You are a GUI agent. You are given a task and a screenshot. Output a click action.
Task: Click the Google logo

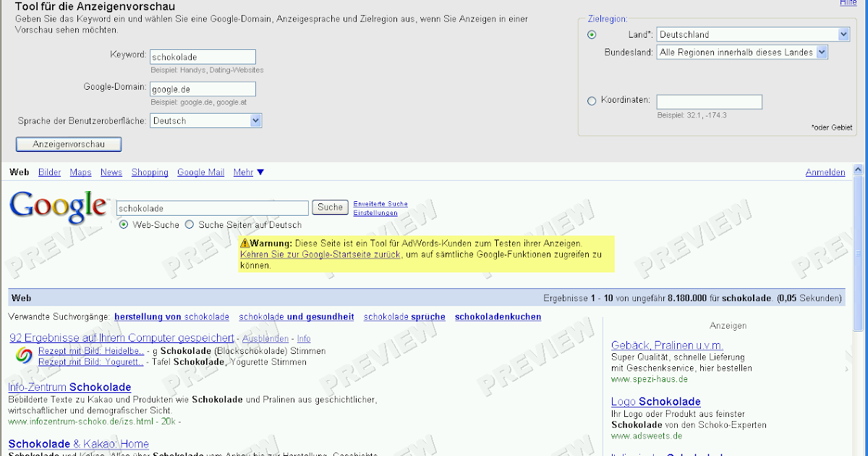pos(57,207)
